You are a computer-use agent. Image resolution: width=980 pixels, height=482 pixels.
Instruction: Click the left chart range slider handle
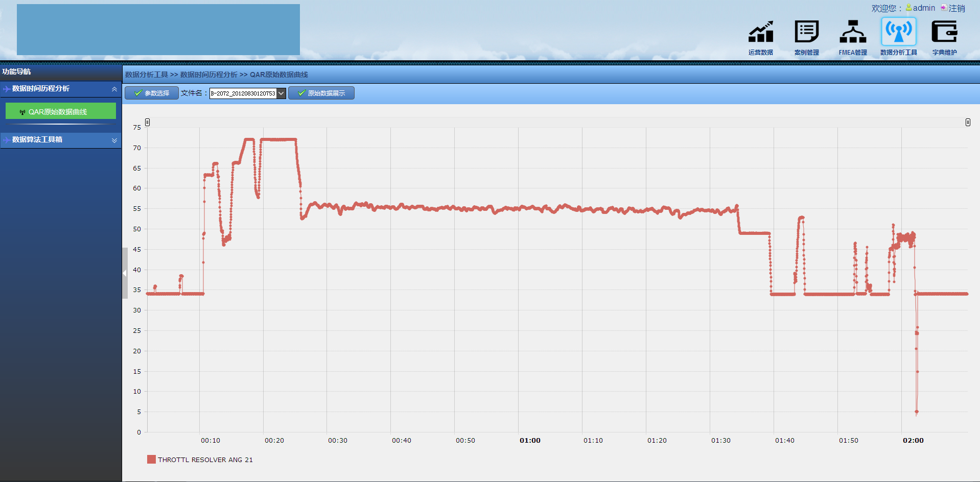coord(147,122)
